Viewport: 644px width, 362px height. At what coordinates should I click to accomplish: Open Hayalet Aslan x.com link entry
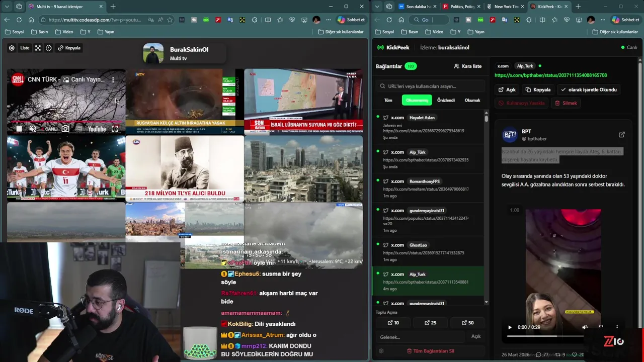[428, 127]
